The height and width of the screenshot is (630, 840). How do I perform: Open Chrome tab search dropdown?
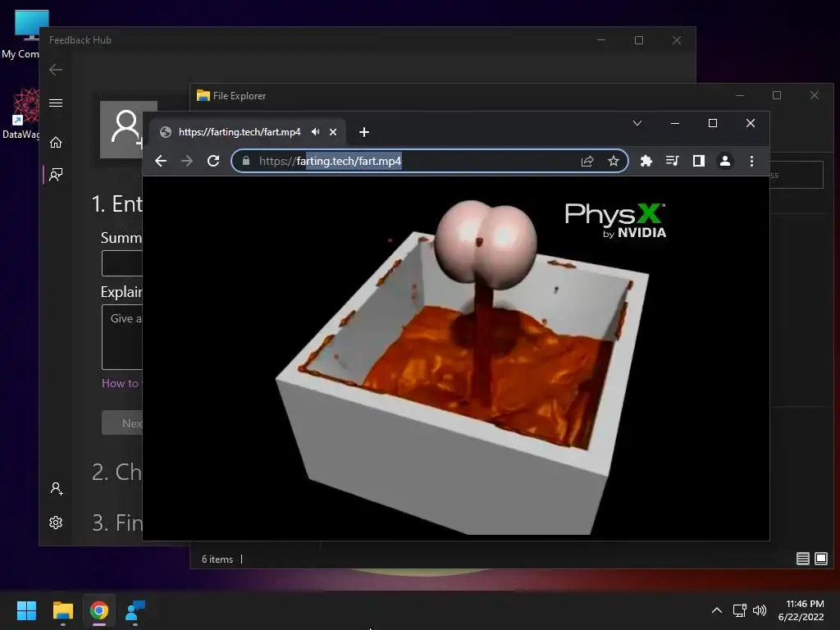point(637,123)
